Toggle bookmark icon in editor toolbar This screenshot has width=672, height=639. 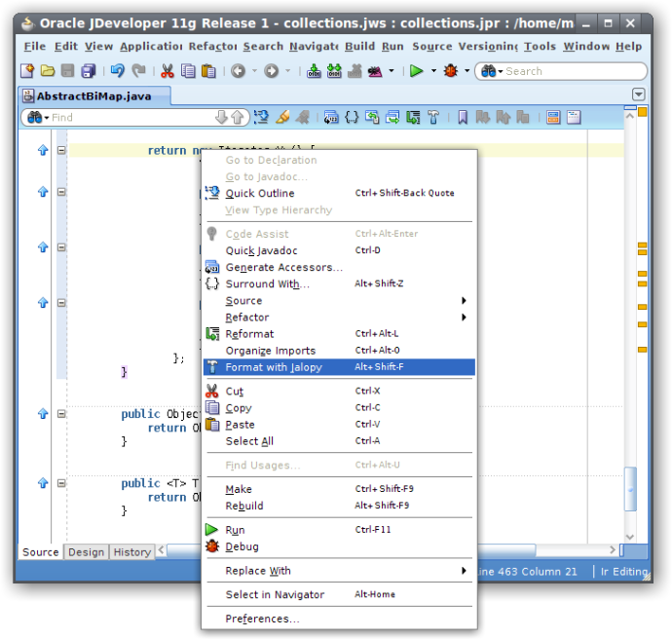point(463,117)
